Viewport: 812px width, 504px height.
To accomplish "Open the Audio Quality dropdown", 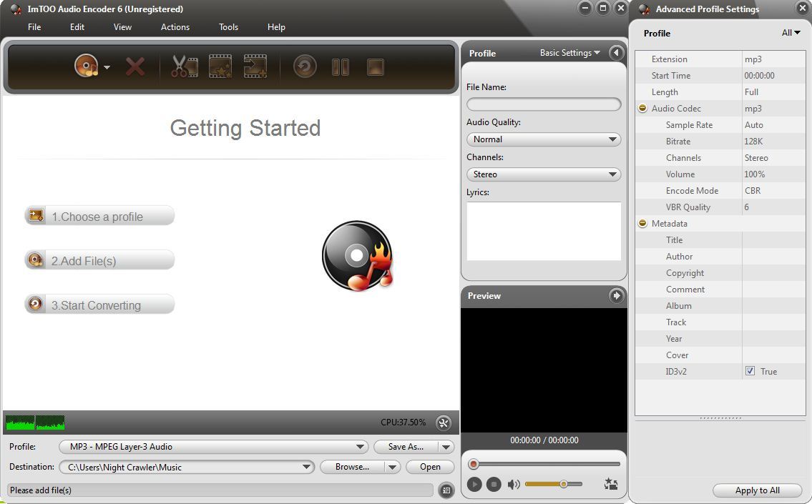I will click(544, 139).
